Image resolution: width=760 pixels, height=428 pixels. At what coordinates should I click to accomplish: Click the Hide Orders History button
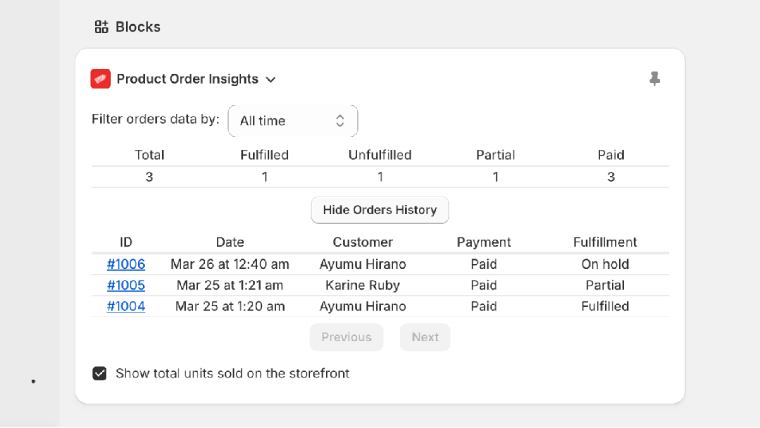tap(380, 210)
